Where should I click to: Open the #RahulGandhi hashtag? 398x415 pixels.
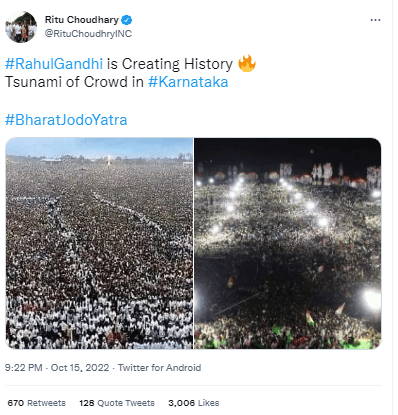coord(54,64)
